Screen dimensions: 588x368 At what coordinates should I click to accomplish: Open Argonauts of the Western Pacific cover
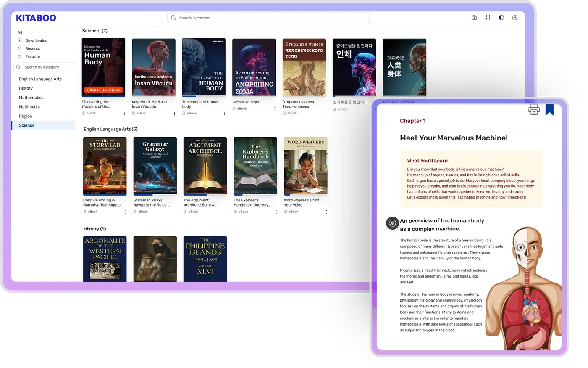coord(105,259)
